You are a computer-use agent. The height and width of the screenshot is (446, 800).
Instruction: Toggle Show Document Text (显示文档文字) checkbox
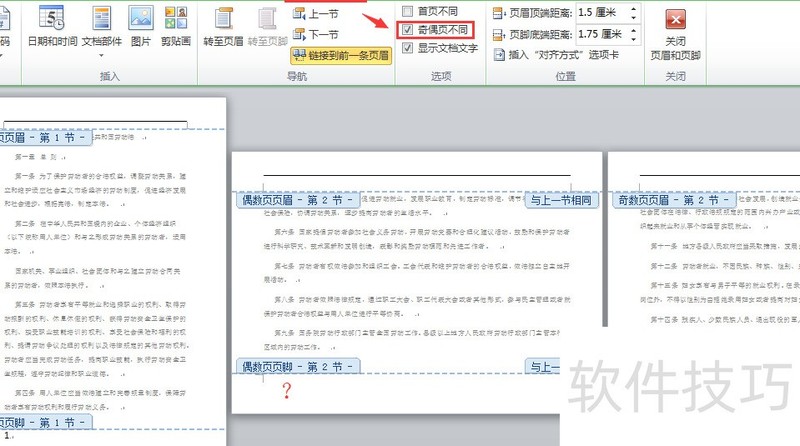pos(407,48)
